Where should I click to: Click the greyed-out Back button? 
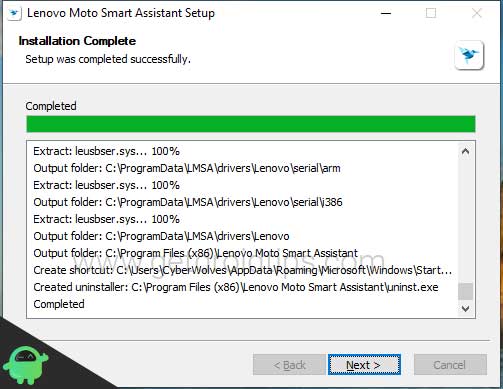(x=289, y=365)
